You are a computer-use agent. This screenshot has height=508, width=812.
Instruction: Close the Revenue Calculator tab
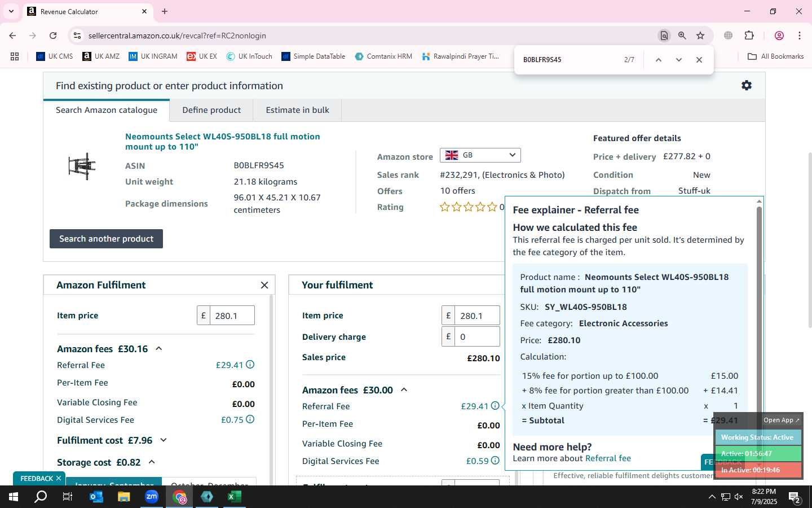point(144,11)
